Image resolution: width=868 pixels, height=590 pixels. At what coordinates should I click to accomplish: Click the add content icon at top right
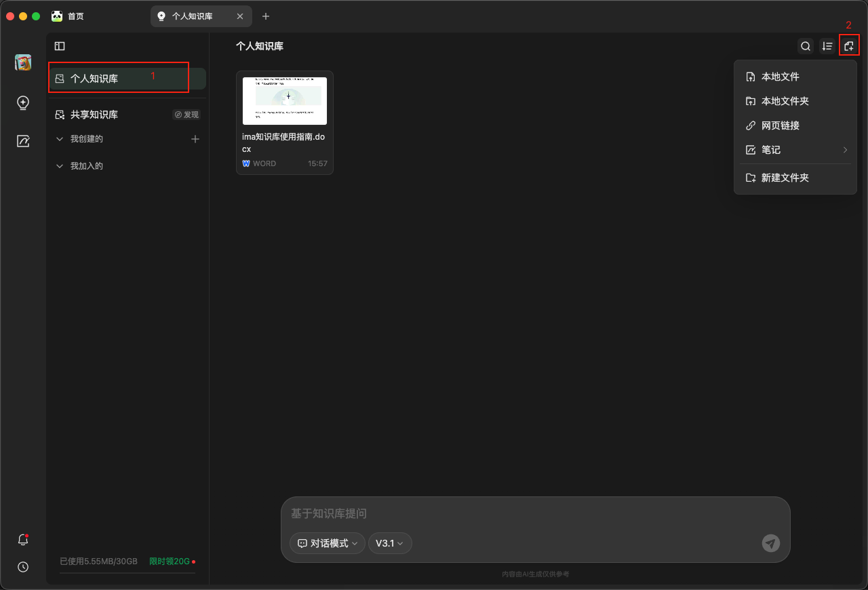pyautogui.click(x=849, y=46)
